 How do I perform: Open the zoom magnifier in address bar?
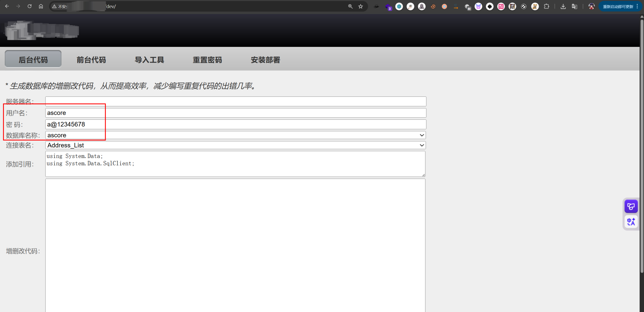[350, 7]
